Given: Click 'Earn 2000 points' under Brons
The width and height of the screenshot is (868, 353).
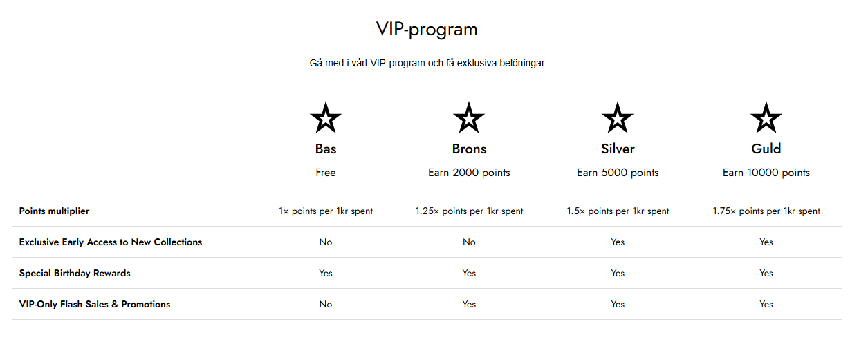Looking at the screenshot, I should pyautogui.click(x=469, y=173).
